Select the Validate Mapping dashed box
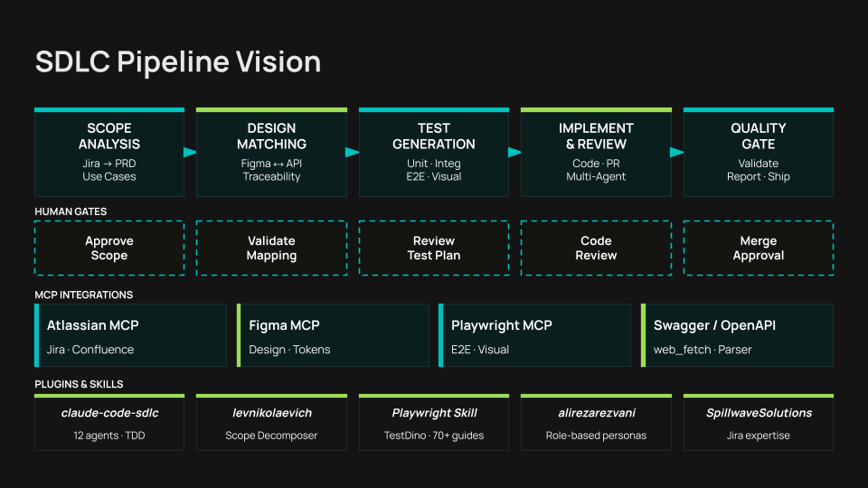 point(271,249)
